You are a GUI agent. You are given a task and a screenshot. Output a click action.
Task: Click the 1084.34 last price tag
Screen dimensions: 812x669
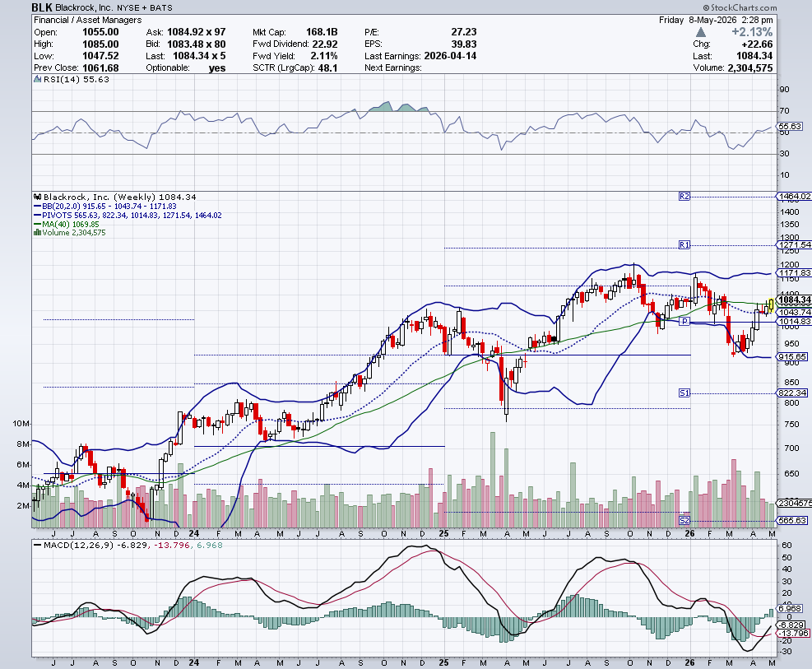795,300
